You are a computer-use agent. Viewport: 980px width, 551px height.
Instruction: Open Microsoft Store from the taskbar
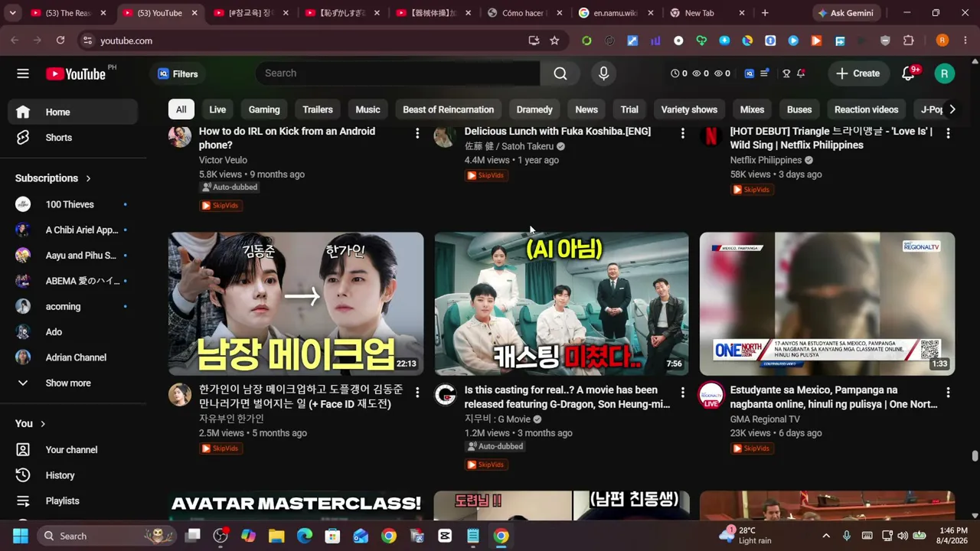tap(332, 536)
